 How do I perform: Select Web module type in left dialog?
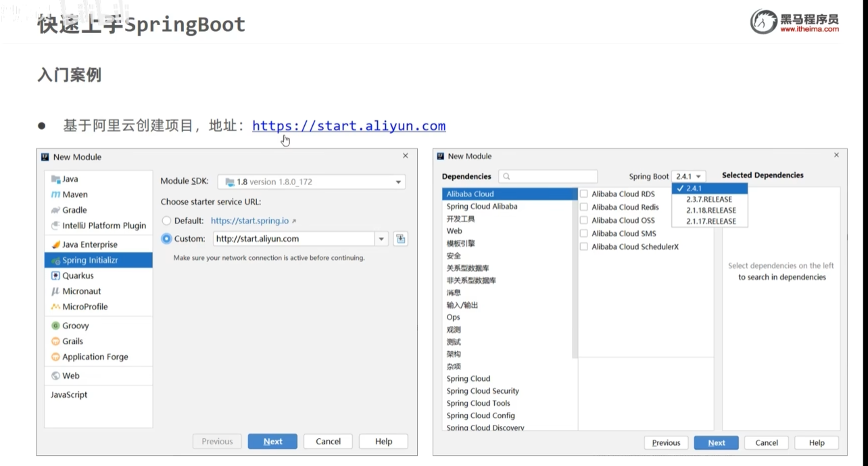coord(99,376)
